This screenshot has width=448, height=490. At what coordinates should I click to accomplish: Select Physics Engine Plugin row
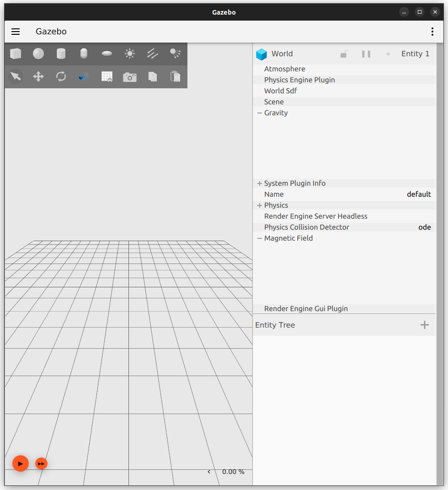click(344, 80)
